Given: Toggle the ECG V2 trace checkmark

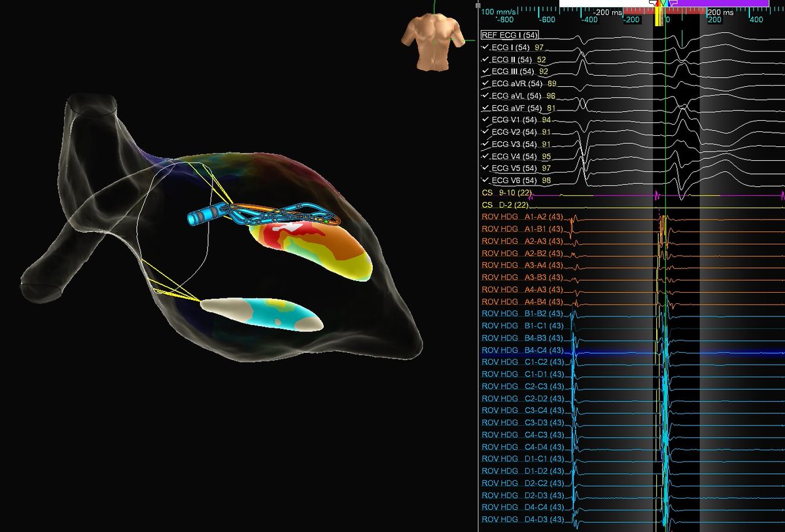Looking at the screenshot, I should point(485,132).
